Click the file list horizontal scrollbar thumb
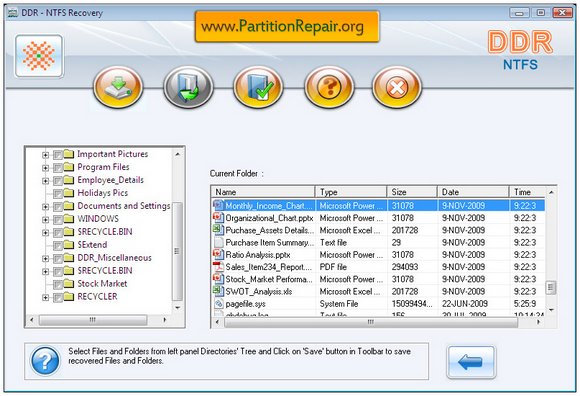 click(371, 322)
